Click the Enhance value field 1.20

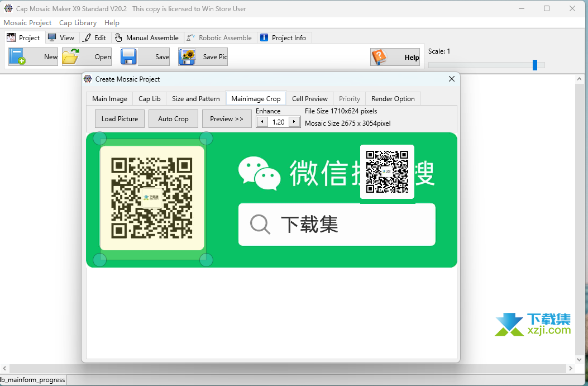tap(278, 122)
